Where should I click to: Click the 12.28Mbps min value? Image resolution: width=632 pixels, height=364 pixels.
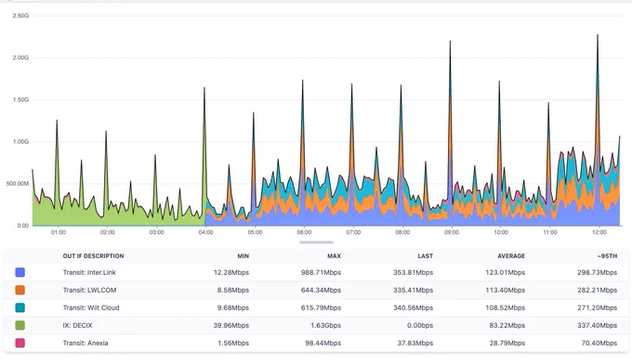point(231,273)
